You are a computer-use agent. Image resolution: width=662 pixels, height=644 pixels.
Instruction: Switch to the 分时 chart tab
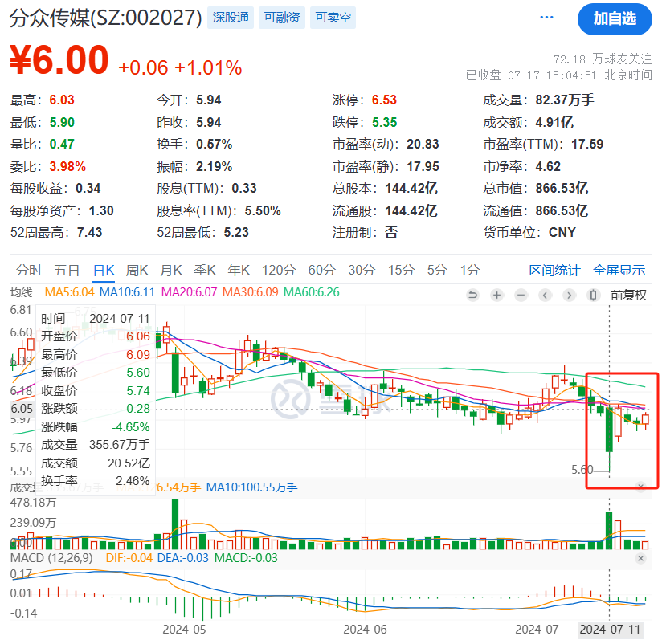[29, 270]
